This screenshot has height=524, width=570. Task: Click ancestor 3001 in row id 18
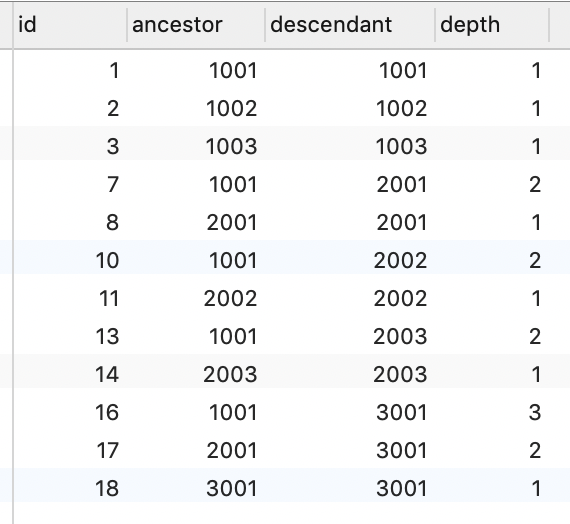[232, 488]
